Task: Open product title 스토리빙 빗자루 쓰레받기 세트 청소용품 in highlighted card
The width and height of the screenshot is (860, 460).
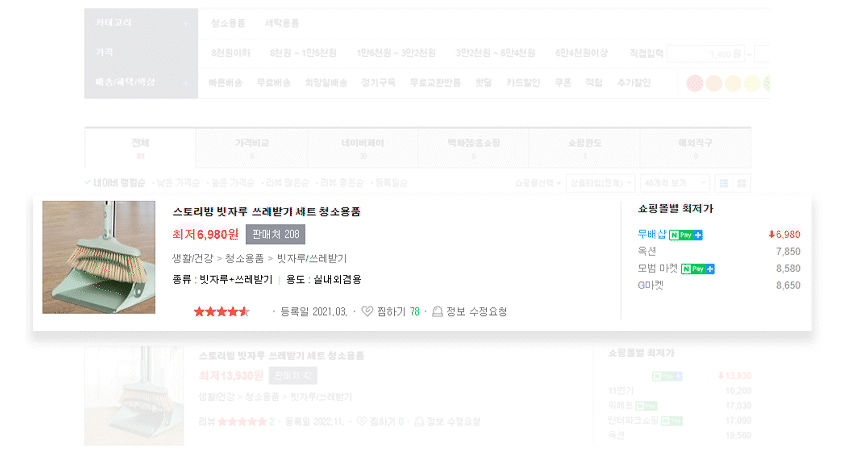Action: pyautogui.click(x=267, y=212)
